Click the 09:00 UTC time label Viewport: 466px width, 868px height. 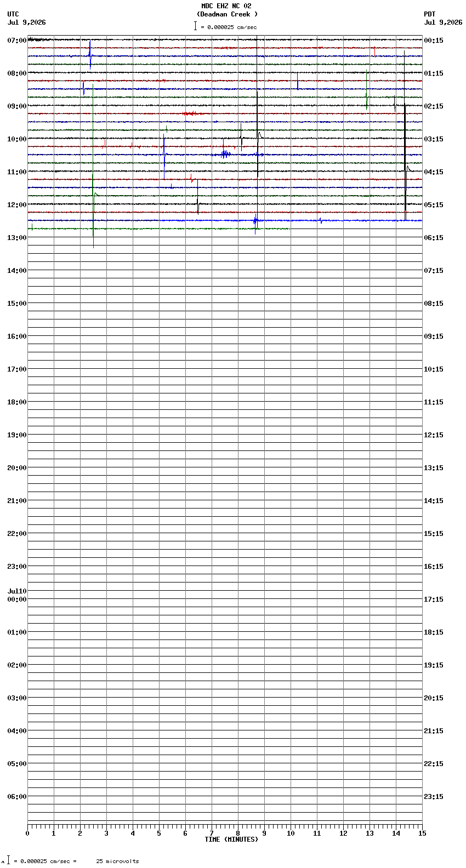click(x=17, y=106)
